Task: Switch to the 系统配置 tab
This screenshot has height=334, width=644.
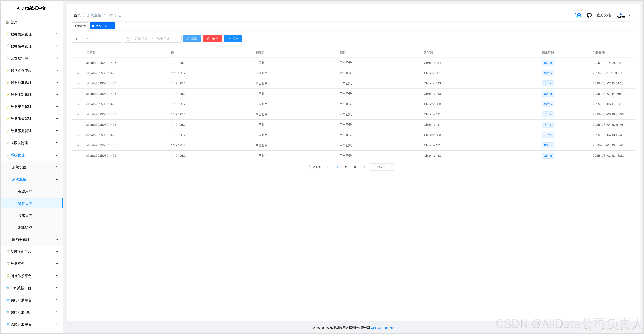Action: pos(80,26)
